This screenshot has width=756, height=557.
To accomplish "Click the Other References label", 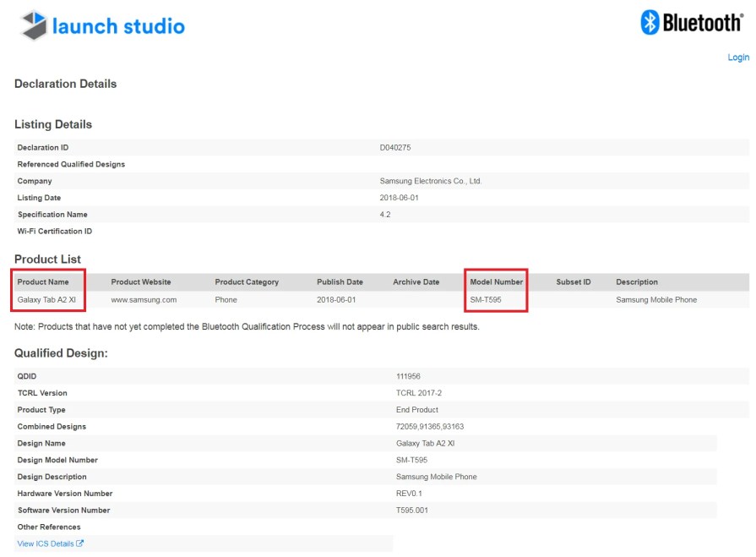I will tap(49, 527).
